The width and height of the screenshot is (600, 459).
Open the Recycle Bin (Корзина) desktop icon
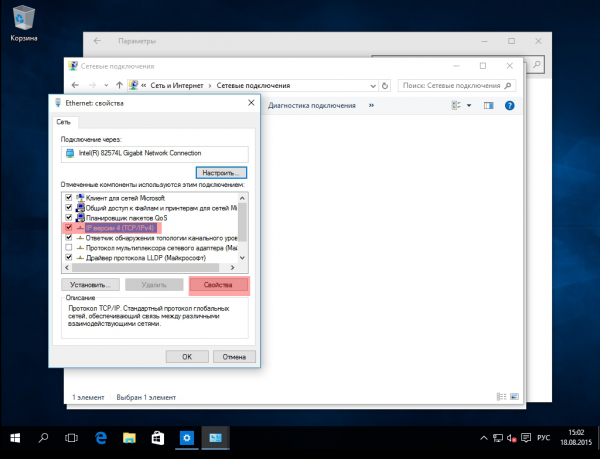click(x=24, y=23)
